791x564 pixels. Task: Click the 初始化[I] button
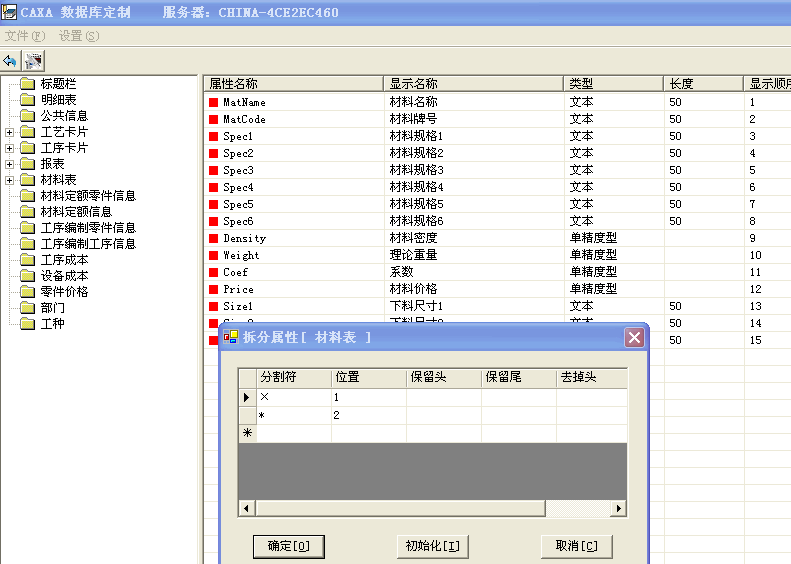tap(432, 546)
